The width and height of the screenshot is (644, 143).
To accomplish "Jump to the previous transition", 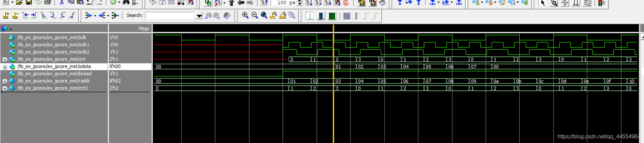I will 25,15.
